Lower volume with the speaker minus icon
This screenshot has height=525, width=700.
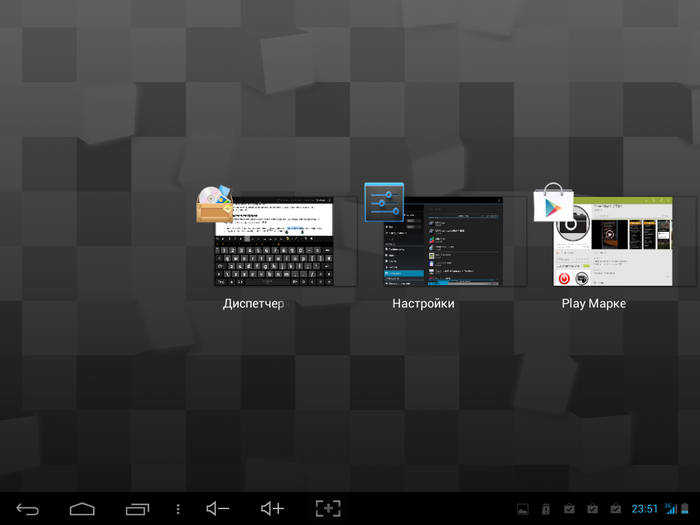(217, 508)
